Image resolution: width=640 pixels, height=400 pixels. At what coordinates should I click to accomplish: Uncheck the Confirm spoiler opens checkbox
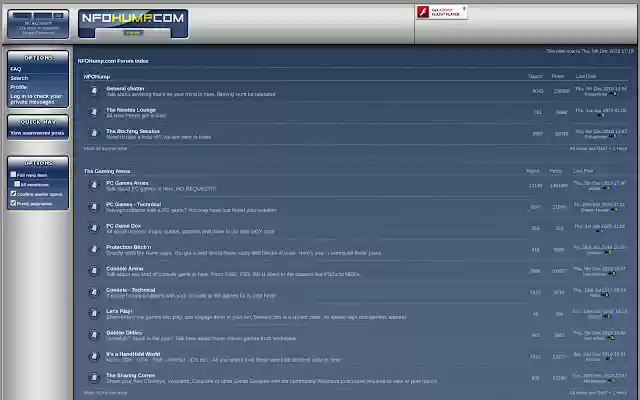click(13, 193)
